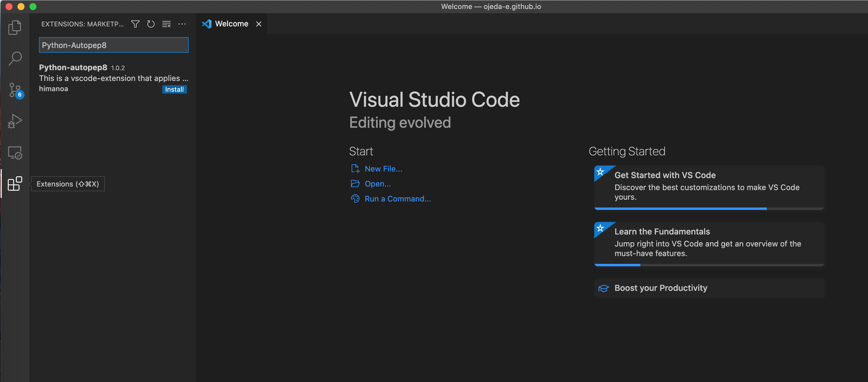The image size is (868, 382).
Task: Open Boost your Productivity walkthrough
Action: click(709, 288)
